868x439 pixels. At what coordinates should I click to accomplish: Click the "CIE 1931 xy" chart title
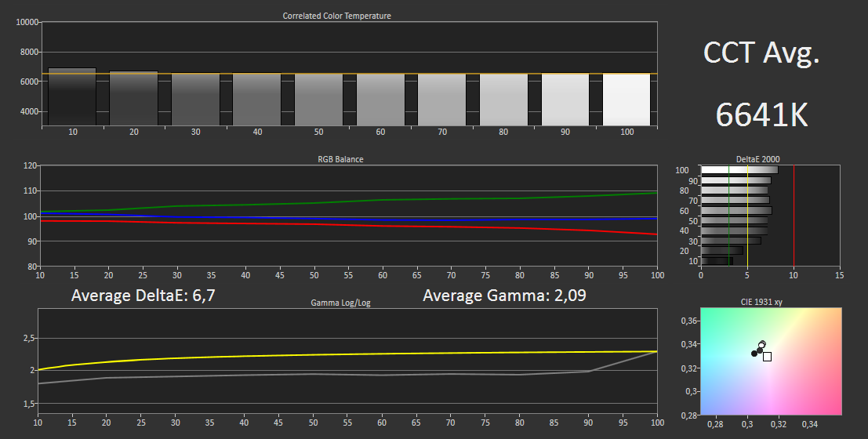761,303
